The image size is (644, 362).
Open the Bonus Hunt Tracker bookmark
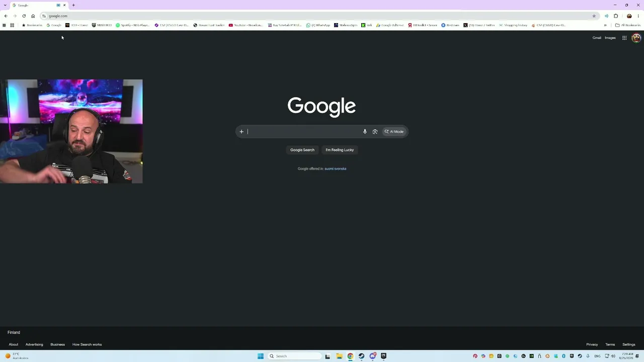209,25
